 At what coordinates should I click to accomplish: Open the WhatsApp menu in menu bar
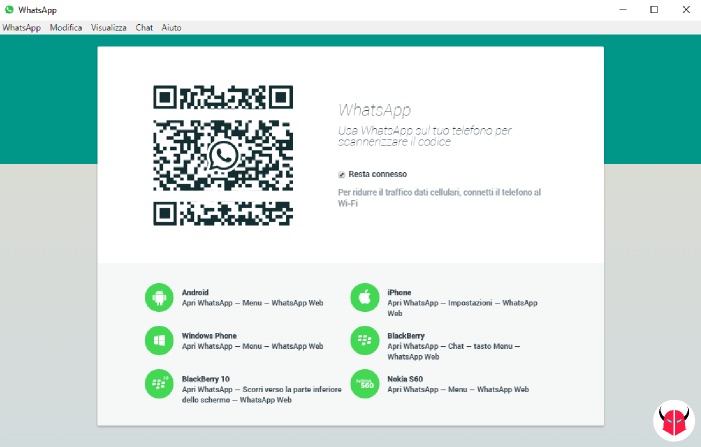[21, 28]
